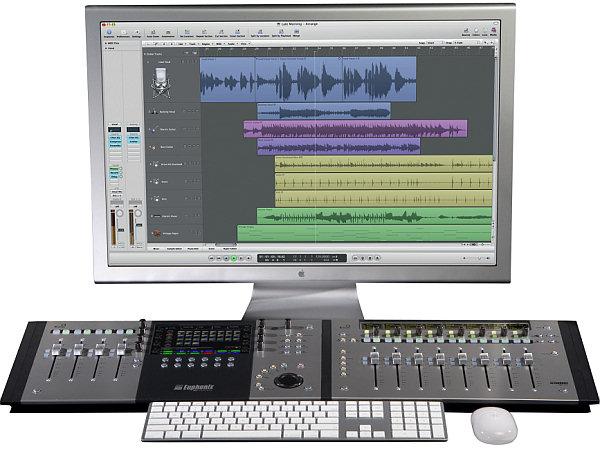Click the Auto Zoom toolbar icon
The height and width of the screenshot is (449, 600).
[x=153, y=33]
